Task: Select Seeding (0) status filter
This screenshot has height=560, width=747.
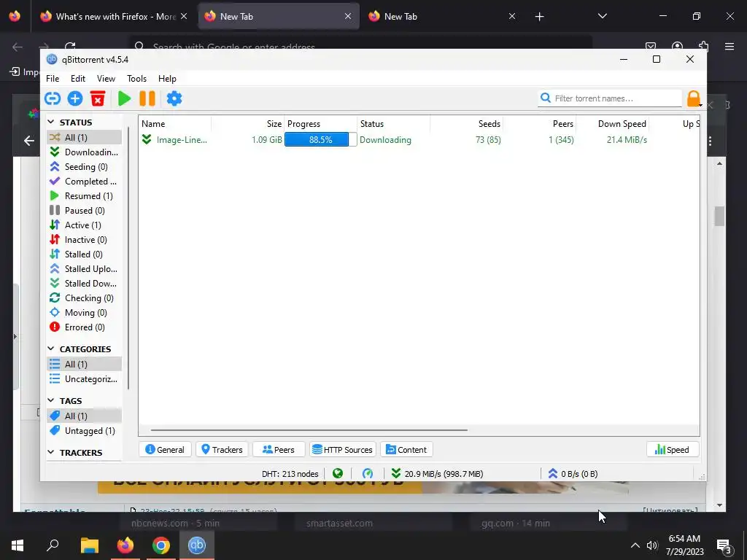Action: 85,167
